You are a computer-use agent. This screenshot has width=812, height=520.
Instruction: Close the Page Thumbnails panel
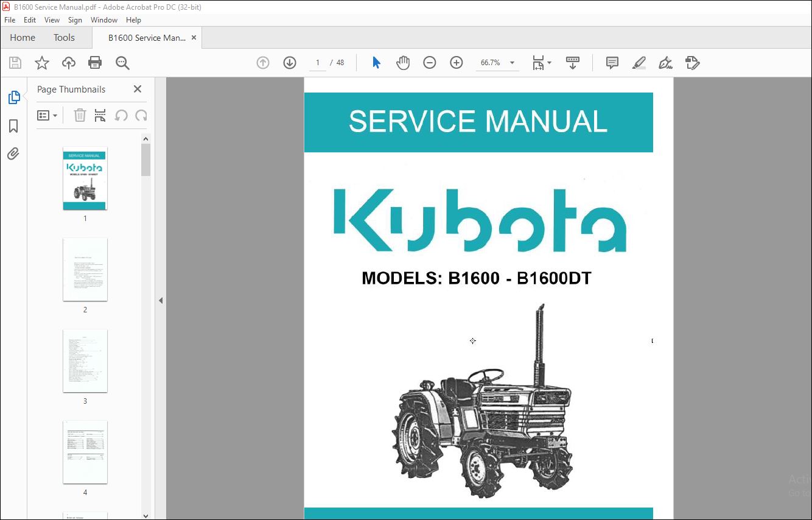coord(138,89)
